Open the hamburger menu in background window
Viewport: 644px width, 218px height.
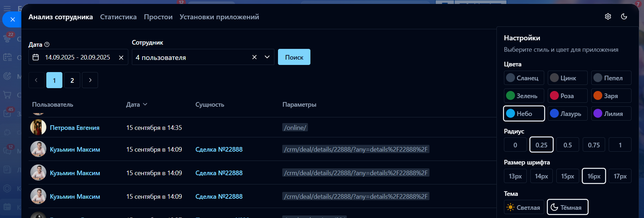tap(7, 8)
